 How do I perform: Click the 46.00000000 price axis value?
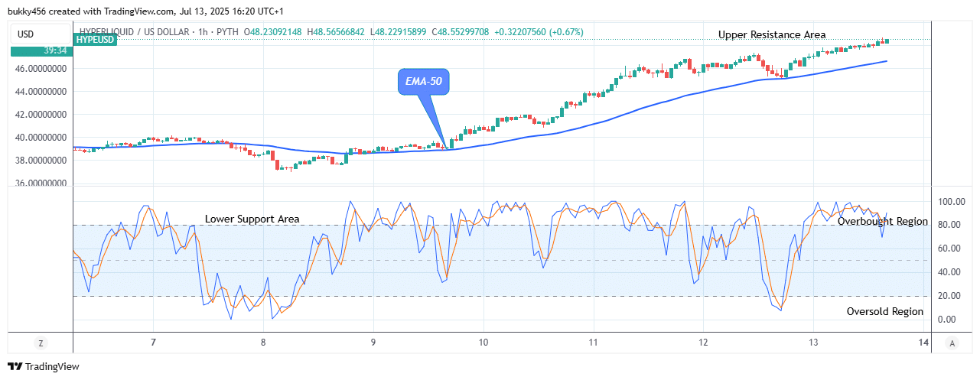click(x=41, y=69)
